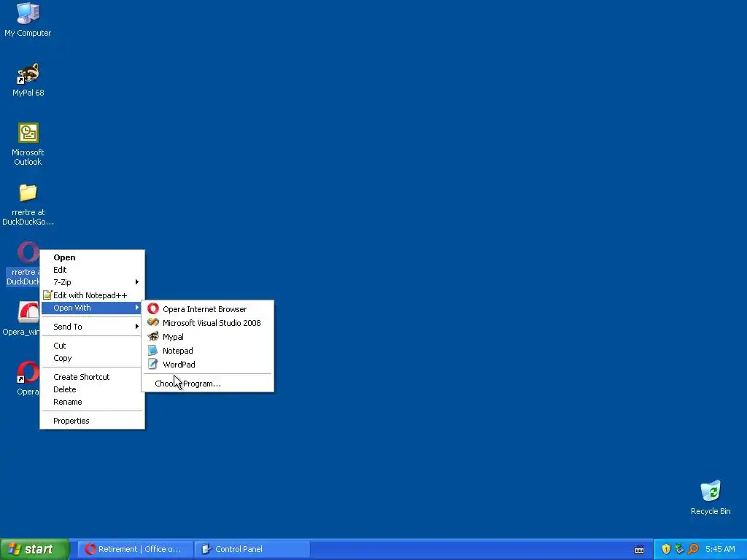Open with Notepad
Image resolution: width=747 pixels, height=560 pixels.
pyautogui.click(x=208, y=351)
